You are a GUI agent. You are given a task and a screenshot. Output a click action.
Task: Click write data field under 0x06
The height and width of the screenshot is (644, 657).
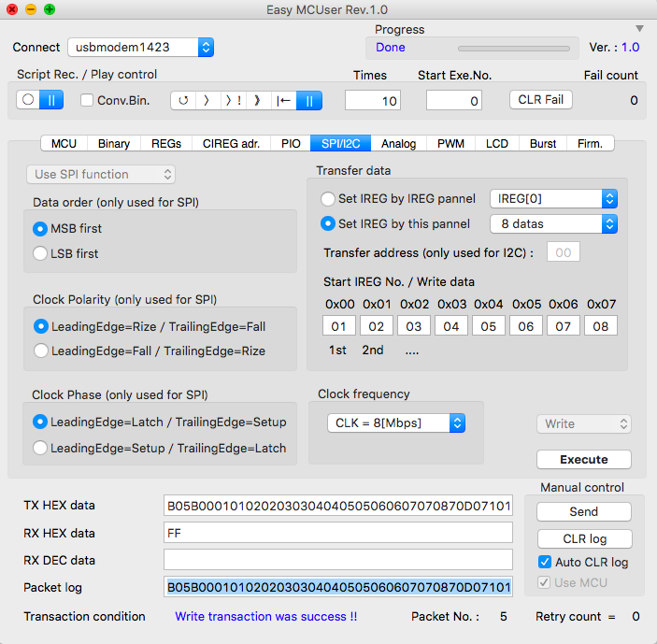[x=564, y=326]
